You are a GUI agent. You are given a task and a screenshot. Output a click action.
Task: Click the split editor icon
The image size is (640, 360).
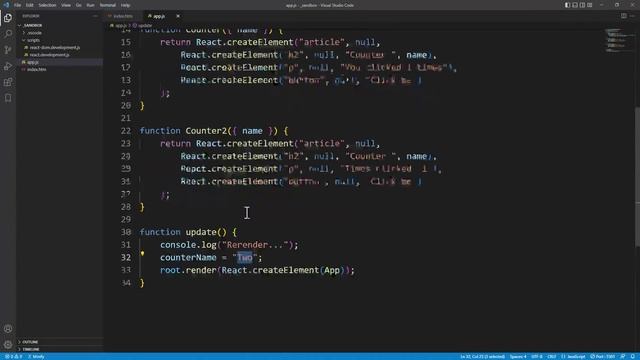point(624,16)
